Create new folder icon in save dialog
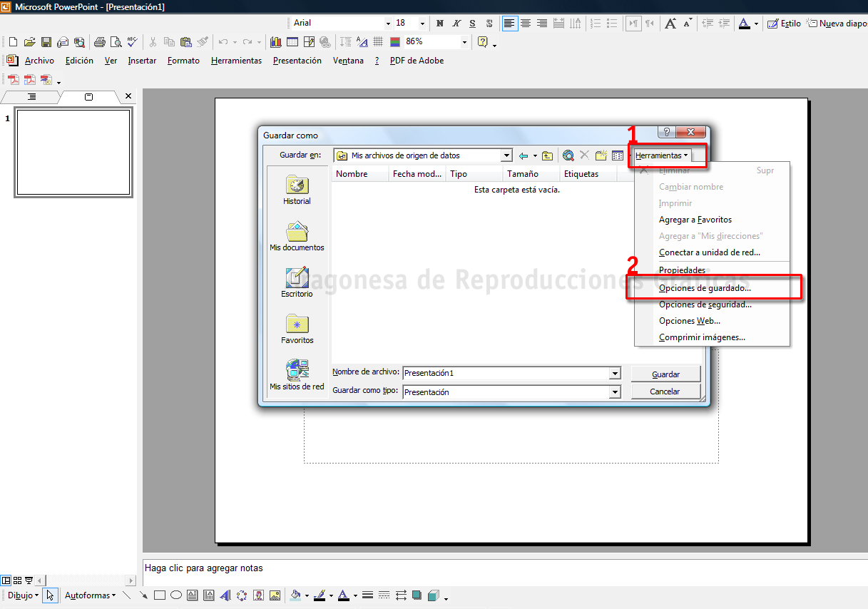Screen dimensions: 868x609 [x=601, y=155]
